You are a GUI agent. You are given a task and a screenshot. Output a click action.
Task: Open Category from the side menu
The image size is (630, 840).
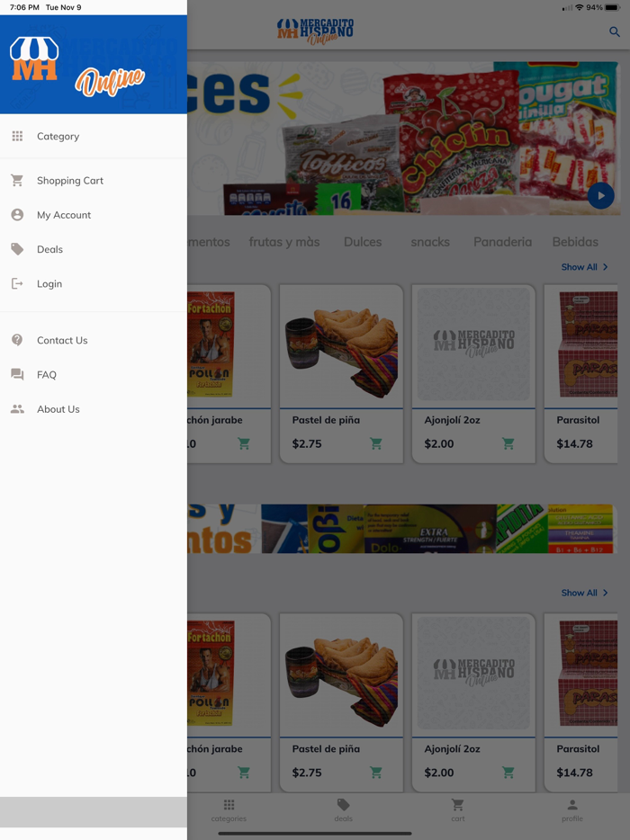coord(58,137)
